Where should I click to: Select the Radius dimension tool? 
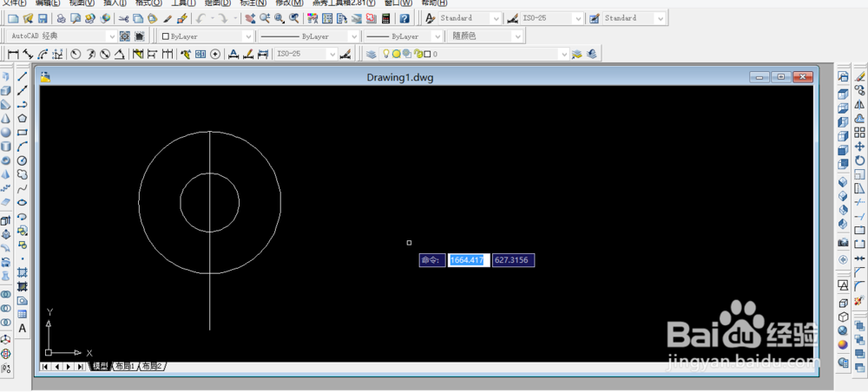tap(76, 54)
